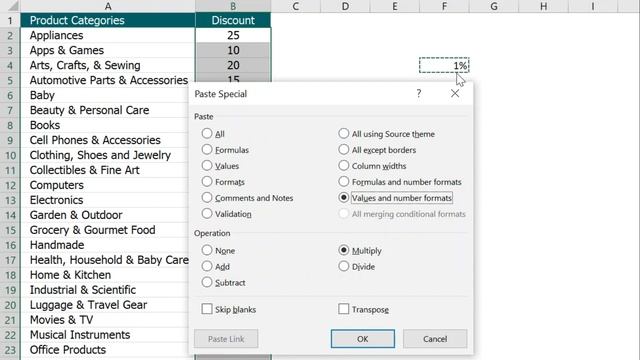Select Comments and Notes paste option

pos(247,198)
